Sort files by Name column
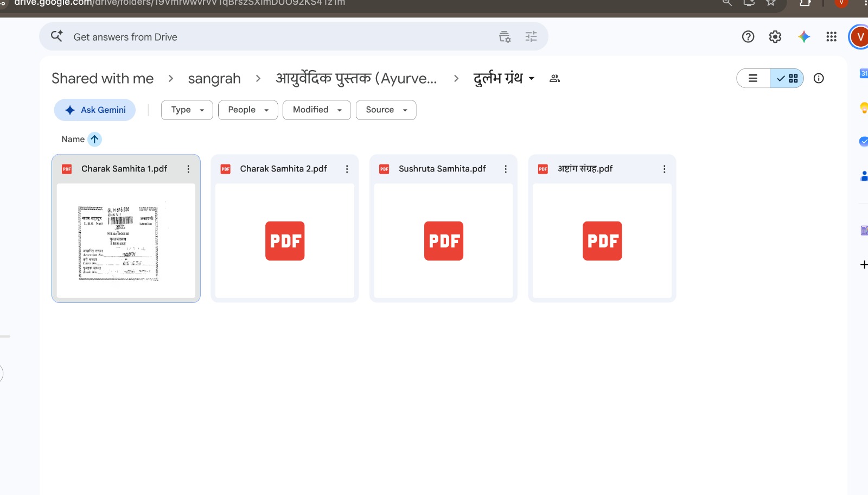 coord(73,139)
